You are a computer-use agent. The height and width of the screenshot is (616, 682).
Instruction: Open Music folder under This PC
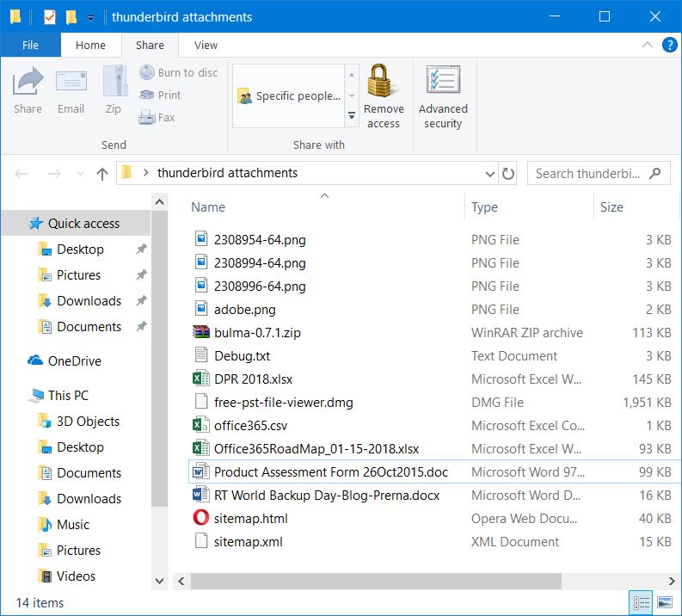tap(64, 524)
